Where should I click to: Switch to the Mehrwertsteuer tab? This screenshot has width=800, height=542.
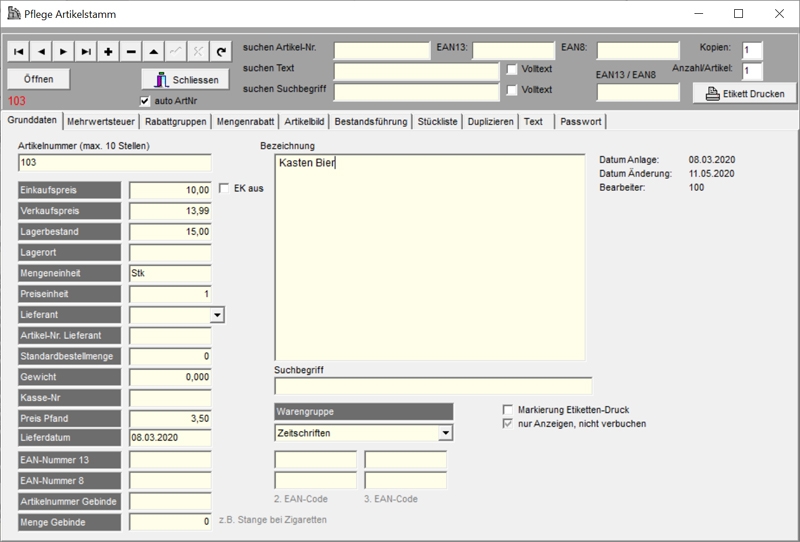click(x=101, y=122)
